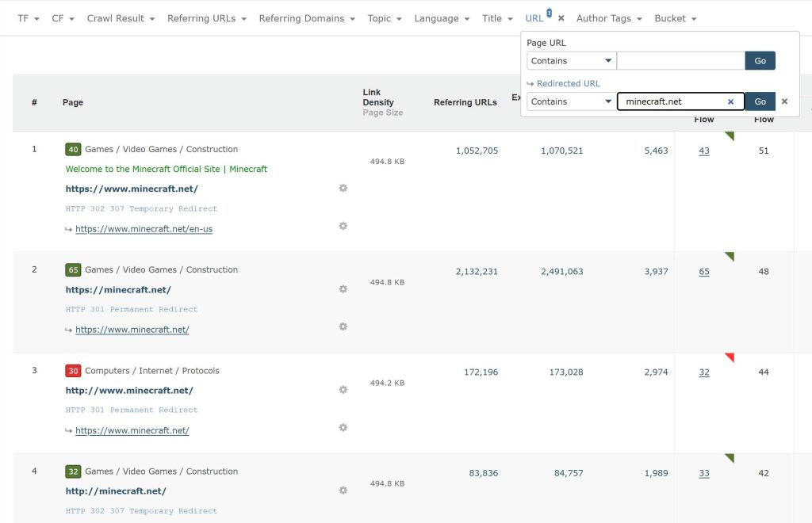The image size is (812, 523).
Task: Click the green 40 topical score badge
Action: coord(73,150)
